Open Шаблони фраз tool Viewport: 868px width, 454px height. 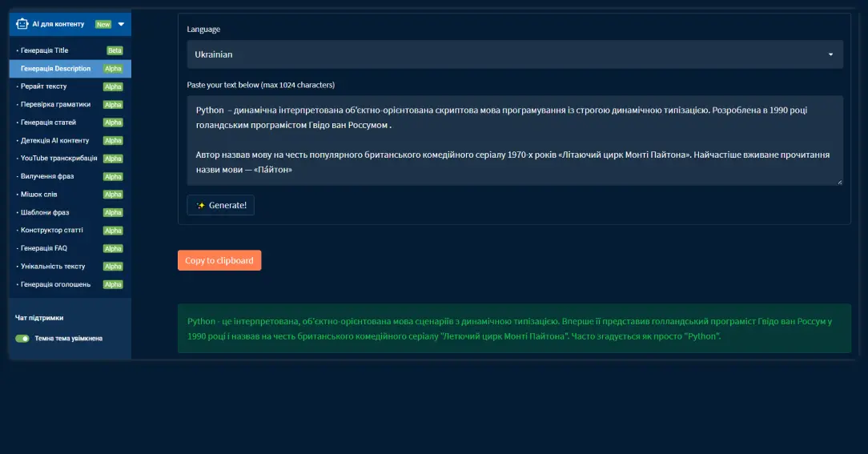click(70, 213)
